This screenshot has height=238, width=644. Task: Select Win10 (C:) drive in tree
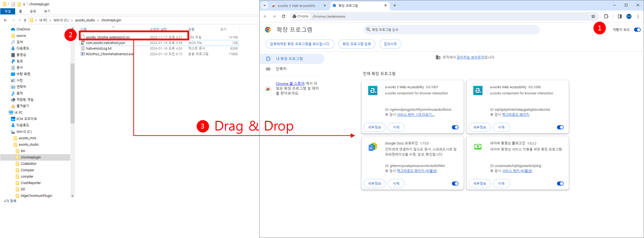24,132
